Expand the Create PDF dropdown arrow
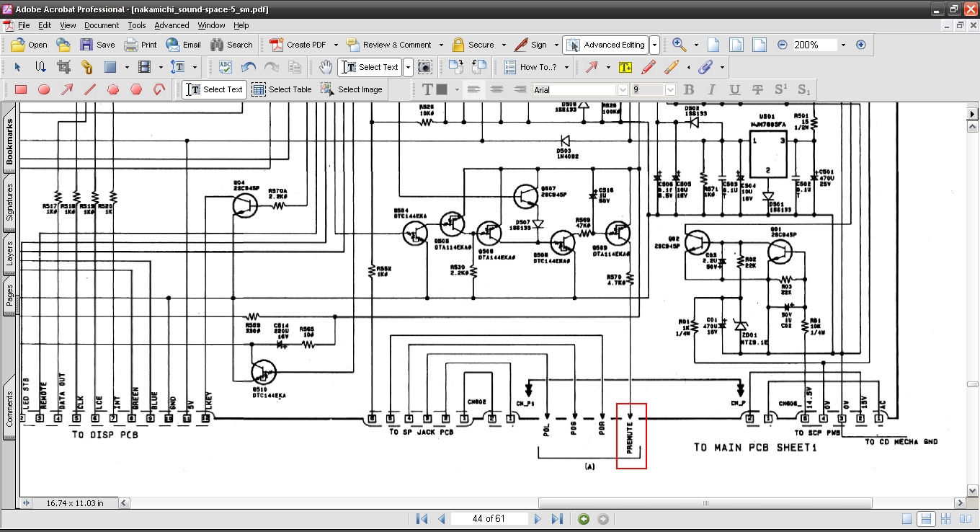 334,45
